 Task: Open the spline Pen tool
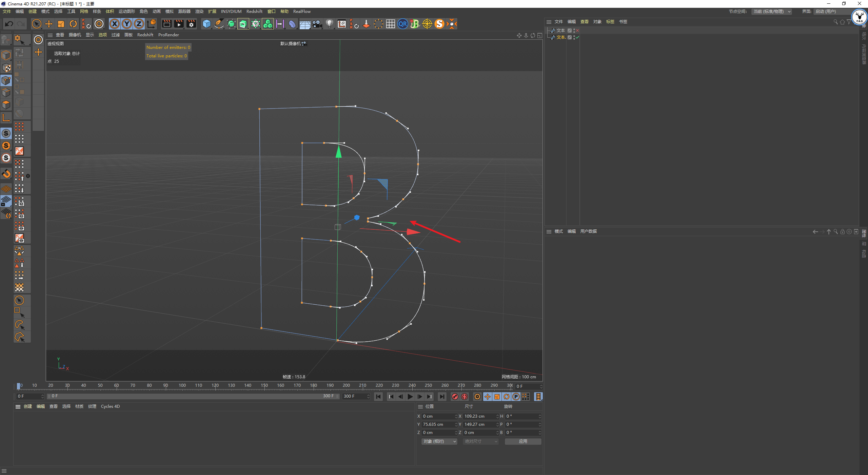pyautogui.click(x=219, y=24)
